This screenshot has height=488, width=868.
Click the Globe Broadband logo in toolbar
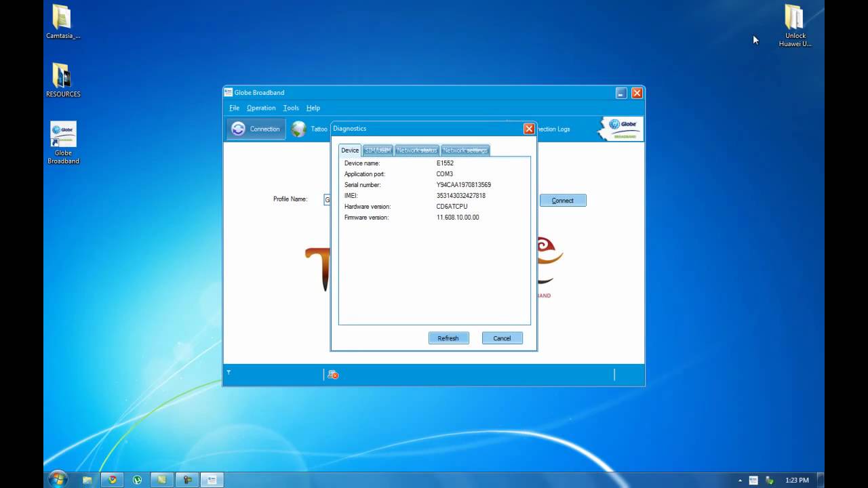621,129
